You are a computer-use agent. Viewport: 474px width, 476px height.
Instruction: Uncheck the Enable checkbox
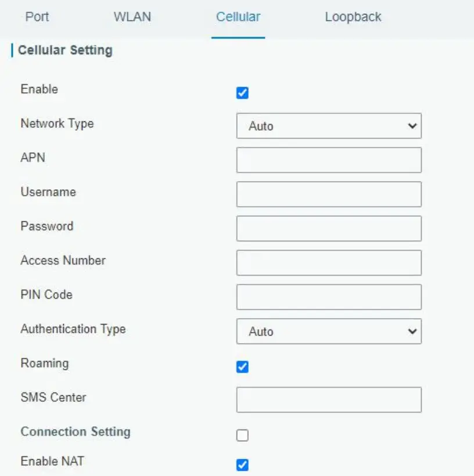click(242, 92)
